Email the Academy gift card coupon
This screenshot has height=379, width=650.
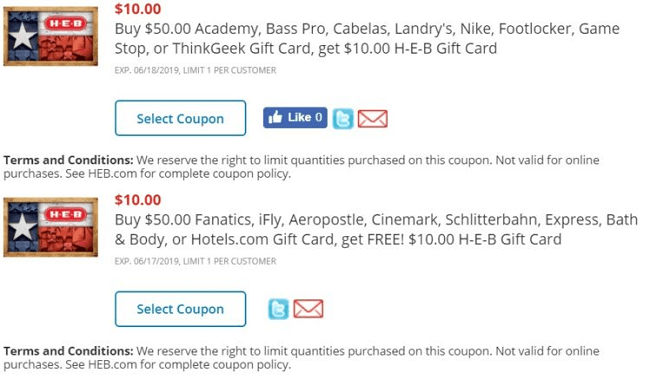[372, 119]
